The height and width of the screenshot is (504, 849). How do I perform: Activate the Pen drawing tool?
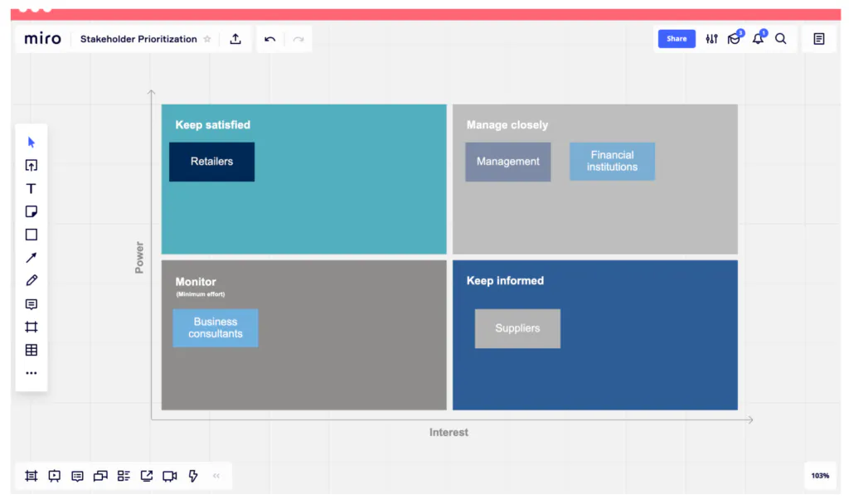coord(32,281)
